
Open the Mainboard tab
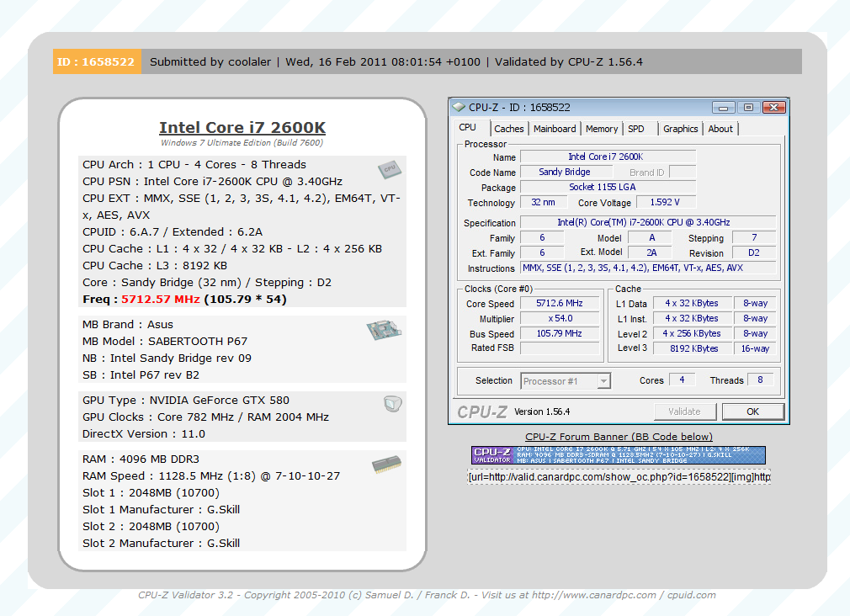pyautogui.click(x=555, y=129)
